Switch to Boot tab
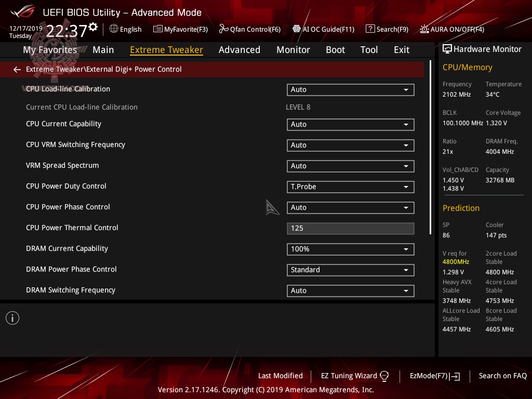Image resolution: width=532 pixels, height=399 pixels. point(335,50)
